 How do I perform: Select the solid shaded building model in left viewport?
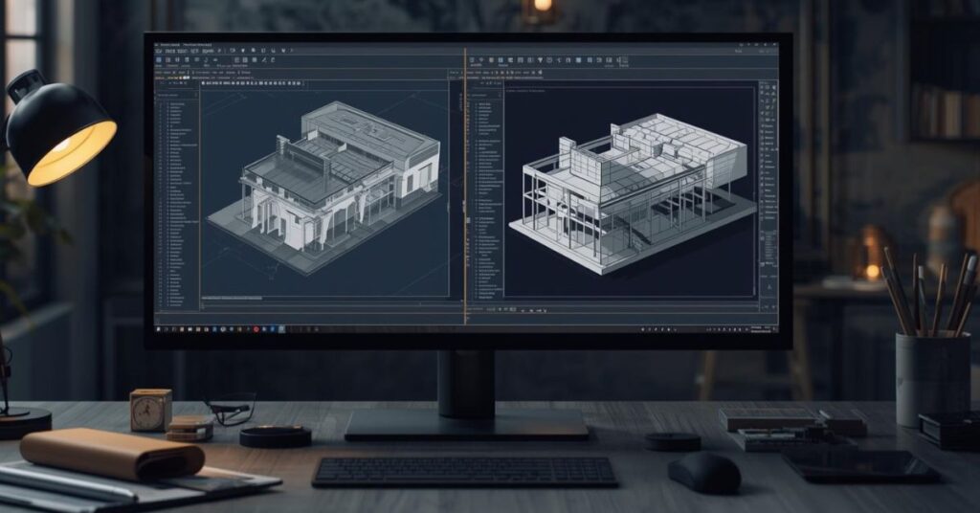pyautogui.click(x=325, y=187)
